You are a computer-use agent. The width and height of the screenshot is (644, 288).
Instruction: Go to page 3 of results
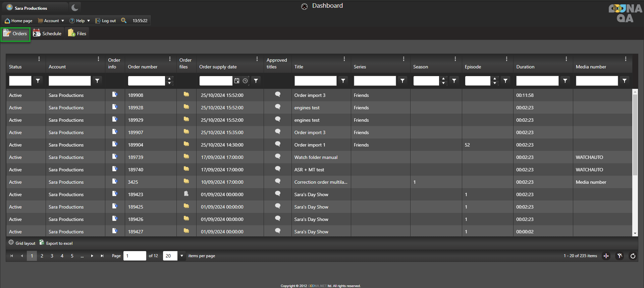pos(52,256)
